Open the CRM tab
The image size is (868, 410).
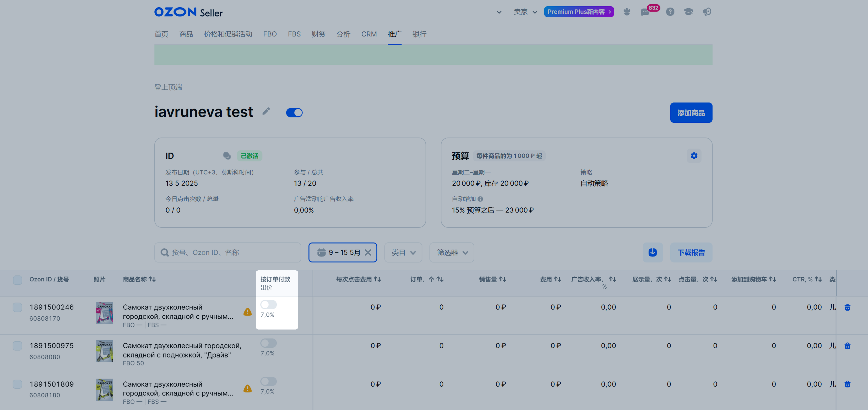[x=369, y=34]
